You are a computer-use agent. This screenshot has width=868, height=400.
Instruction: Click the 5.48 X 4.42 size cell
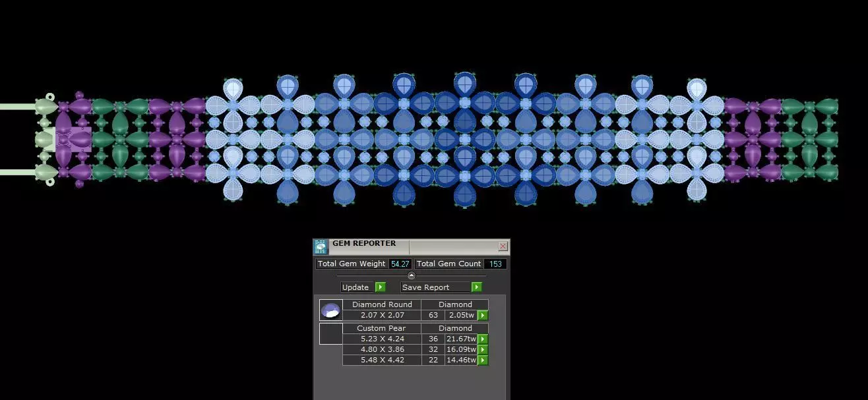[382, 360]
